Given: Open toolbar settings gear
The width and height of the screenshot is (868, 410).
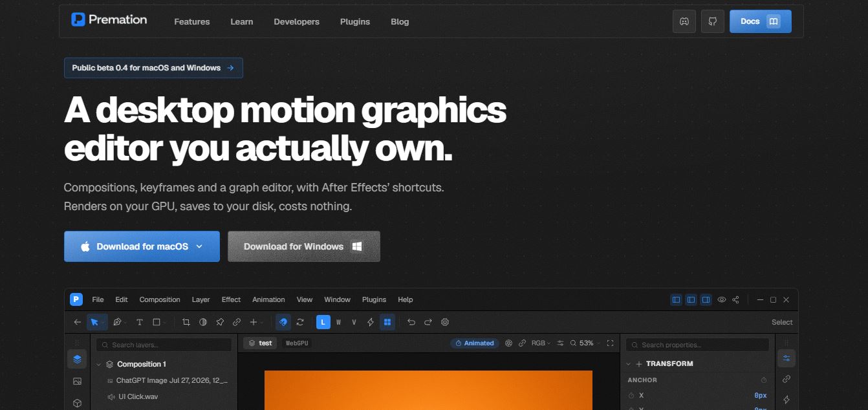Looking at the screenshot, I should tap(445, 322).
